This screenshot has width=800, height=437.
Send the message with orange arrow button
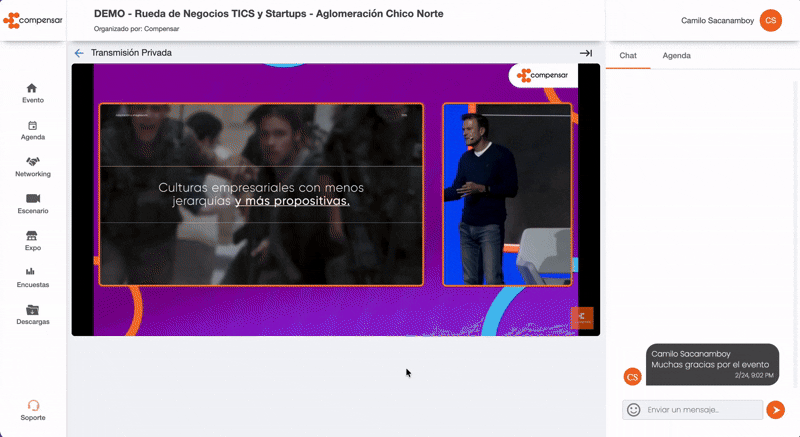point(776,410)
